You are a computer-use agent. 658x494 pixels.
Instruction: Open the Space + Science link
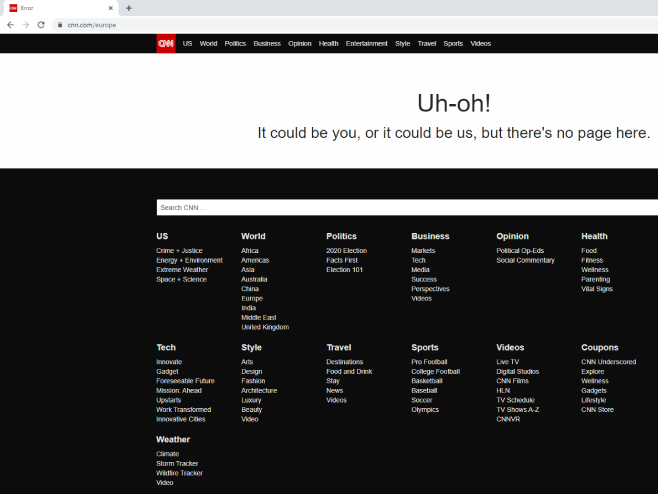tap(181, 280)
